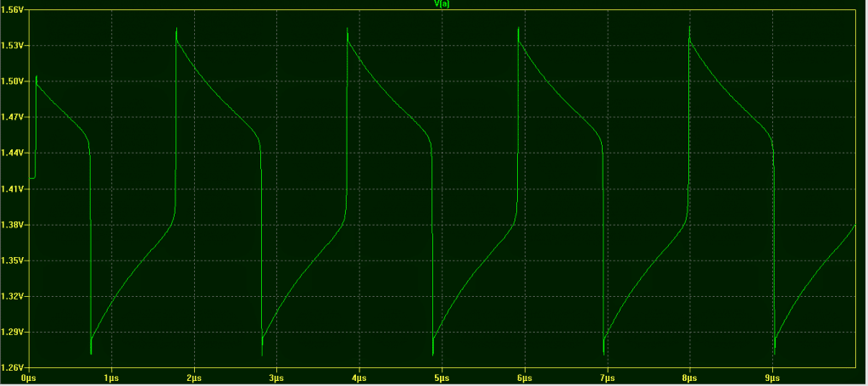868x386 pixels.
Task: Click the 2µs time axis label
Action: 194,376
